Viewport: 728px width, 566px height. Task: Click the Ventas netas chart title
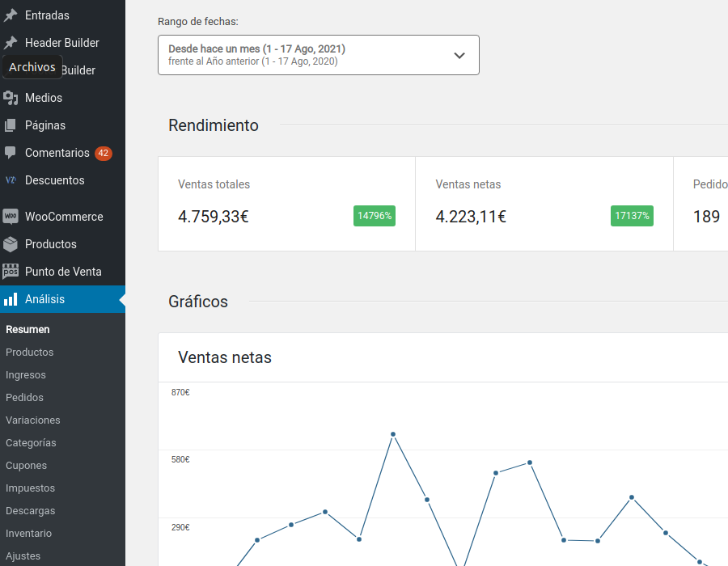point(225,357)
